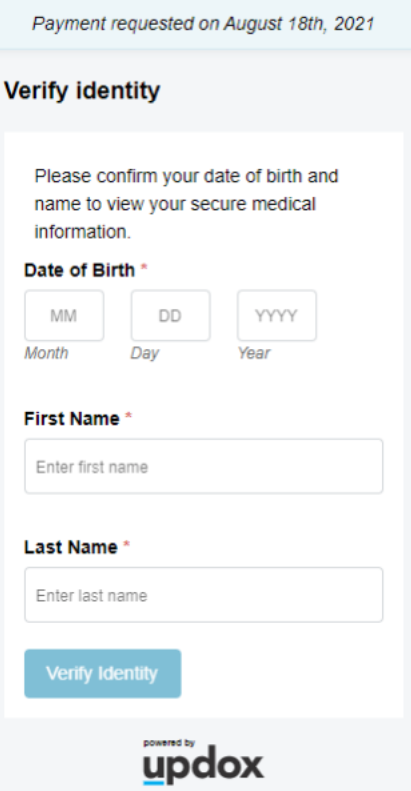
Task: Click the Enter last name field
Action: pyautogui.click(x=204, y=595)
